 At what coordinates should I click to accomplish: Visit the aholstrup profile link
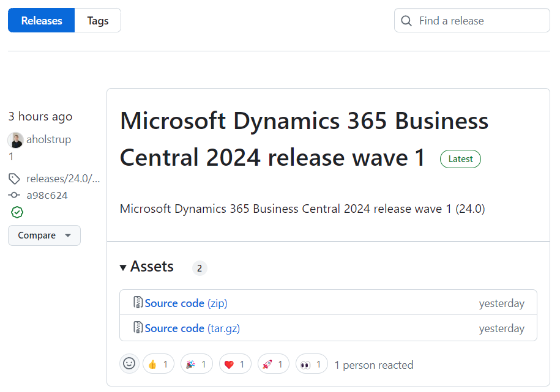click(x=48, y=139)
